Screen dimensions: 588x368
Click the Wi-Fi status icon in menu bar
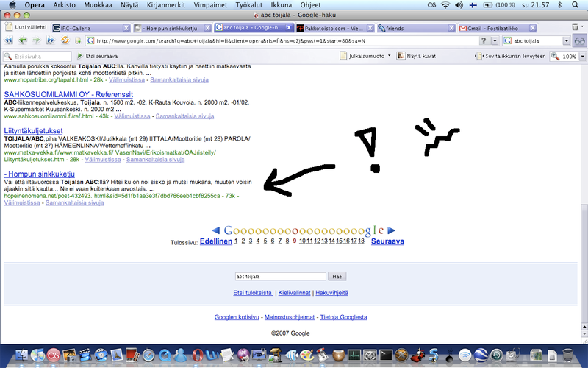[445, 5]
